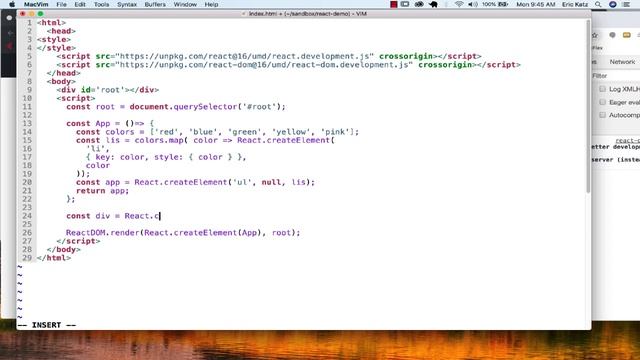The width and height of the screenshot is (640, 360).
Task: Click the react-dom.development.js script URL
Action: [264, 65]
